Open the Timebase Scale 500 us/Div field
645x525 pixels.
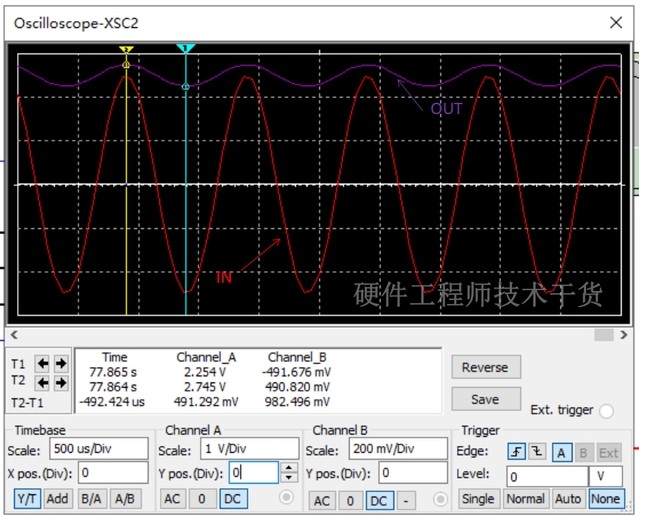pyautogui.click(x=99, y=448)
